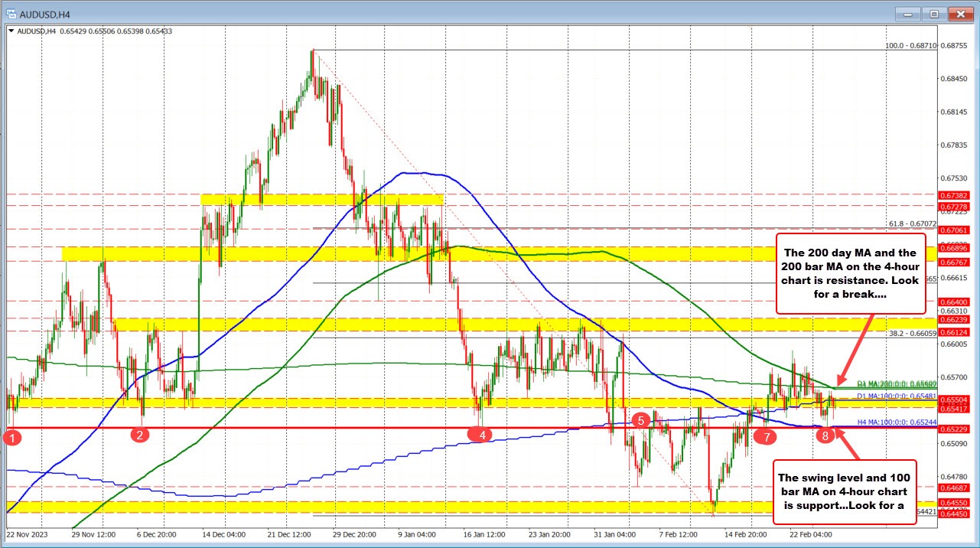Screen dimensions: 980x548
Task: Click the red 0.65229 price tag
Action: point(952,429)
